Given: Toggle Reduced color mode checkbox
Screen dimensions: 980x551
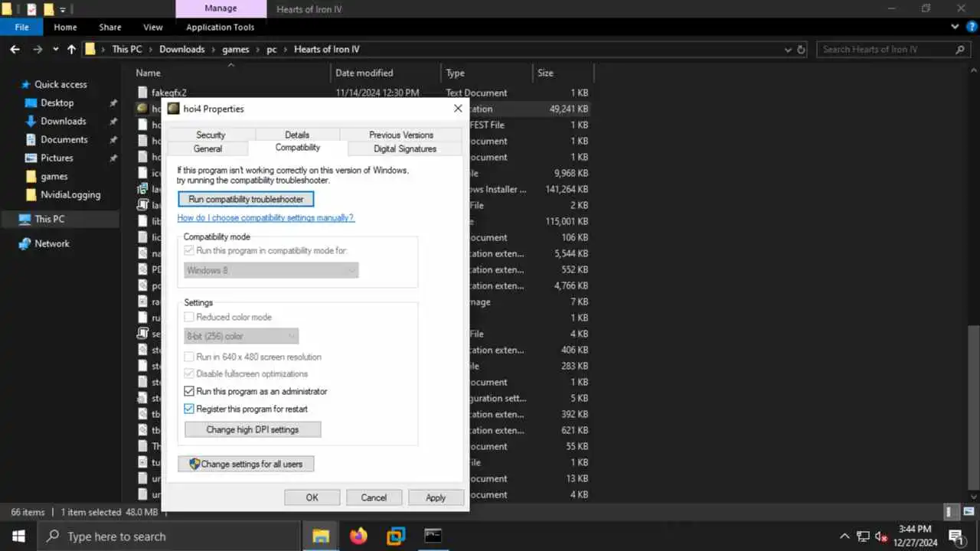Looking at the screenshot, I should pyautogui.click(x=189, y=317).
